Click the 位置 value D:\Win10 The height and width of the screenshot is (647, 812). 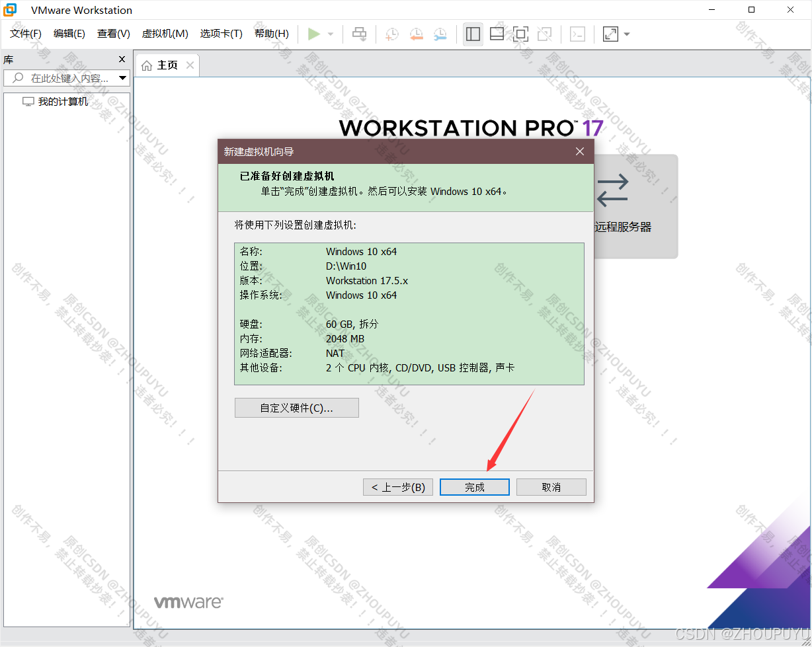pyautogui.click(x=346, y=266)
